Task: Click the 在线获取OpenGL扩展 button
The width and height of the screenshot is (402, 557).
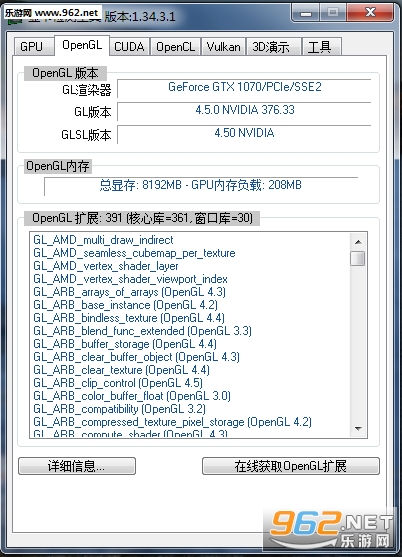Action: (x=291, y=466)
